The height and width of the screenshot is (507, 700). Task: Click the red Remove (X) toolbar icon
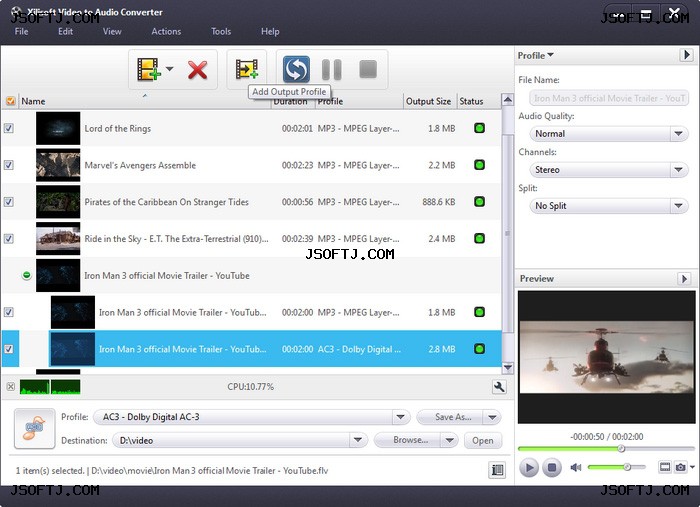(197, 70)
